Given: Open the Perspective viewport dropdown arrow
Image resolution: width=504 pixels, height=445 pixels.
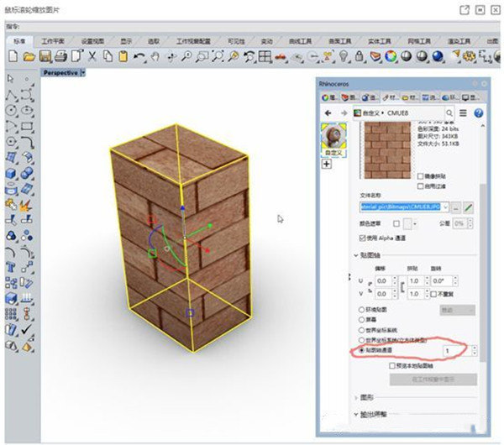Looking at the screenshot, I should click(x=83, y=73).
